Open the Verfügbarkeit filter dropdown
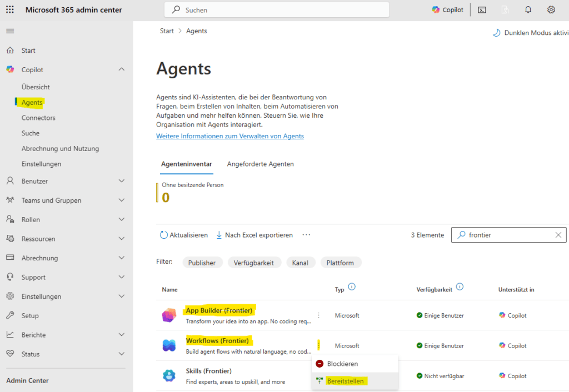The width and height of the screenshot is (569, 392). 253,263
